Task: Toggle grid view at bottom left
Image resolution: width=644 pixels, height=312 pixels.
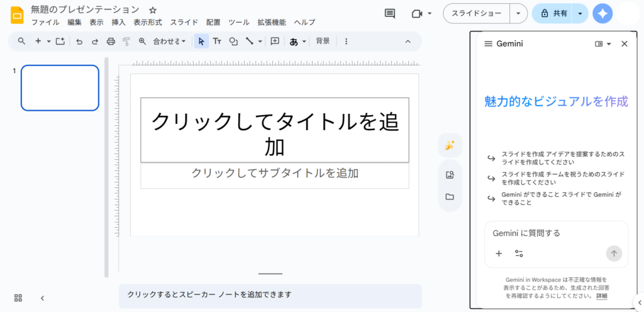Action: pyautogui.click(x=18, y=298)
